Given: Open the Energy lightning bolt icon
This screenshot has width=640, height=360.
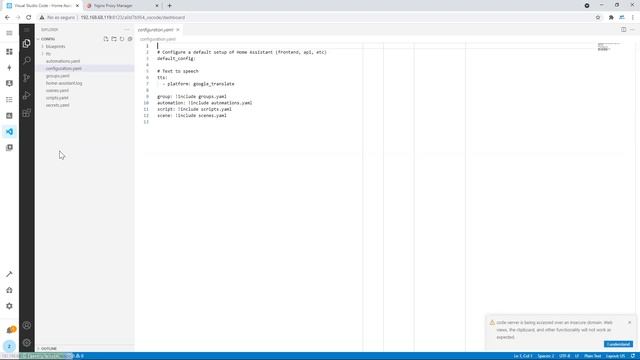Looking at the screenshot, I should pos(9,68).
